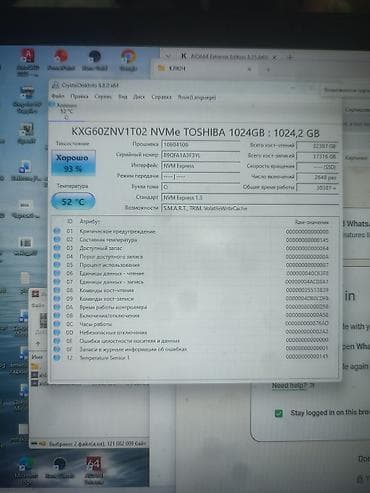Click the total host reads value

click(317, 146)
